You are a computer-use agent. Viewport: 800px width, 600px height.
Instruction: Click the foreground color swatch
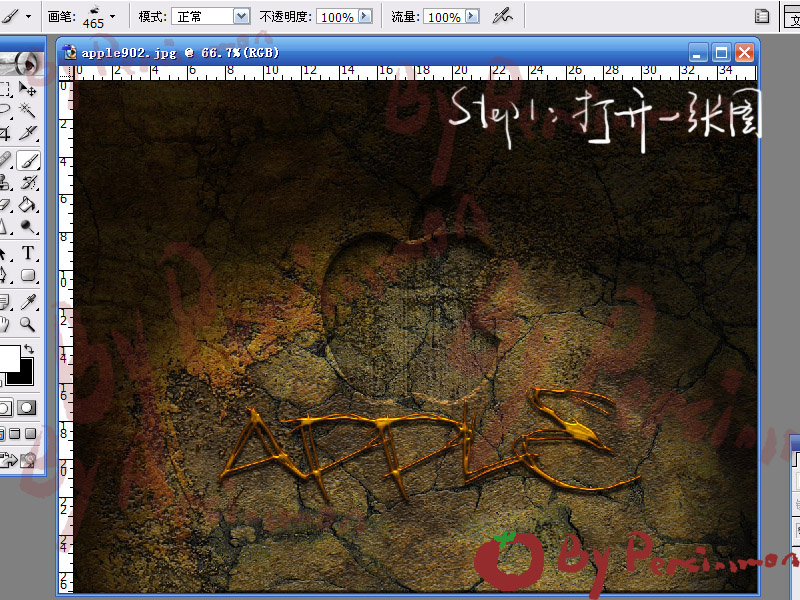[9, 357]
